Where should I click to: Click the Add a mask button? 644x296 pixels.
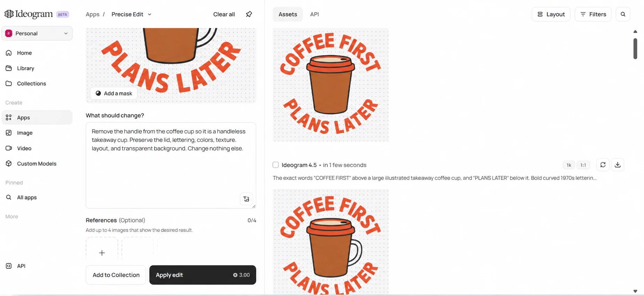114,93
